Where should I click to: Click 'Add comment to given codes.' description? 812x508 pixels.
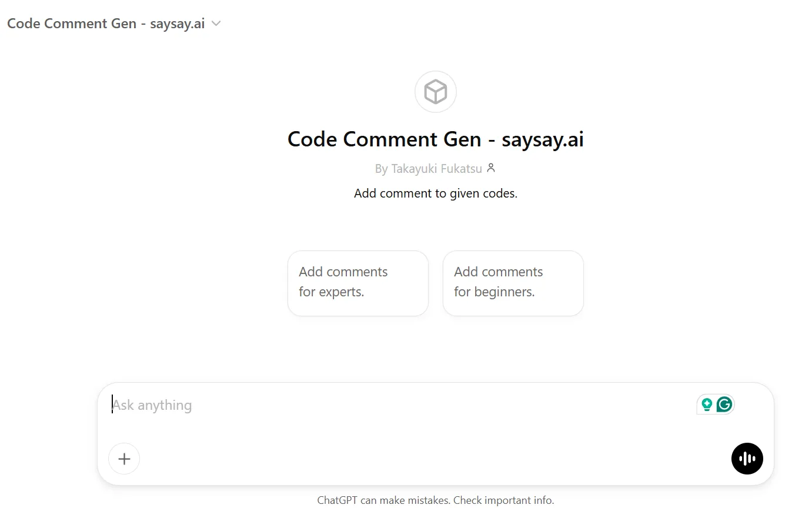click(x=436, y=193)
